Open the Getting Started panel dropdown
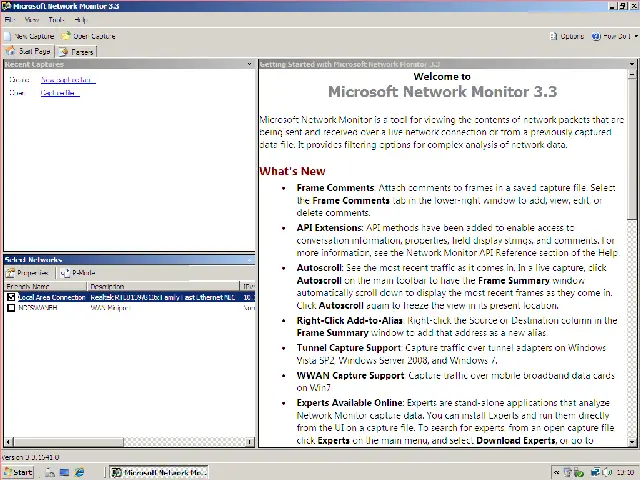 click(632, 64)
